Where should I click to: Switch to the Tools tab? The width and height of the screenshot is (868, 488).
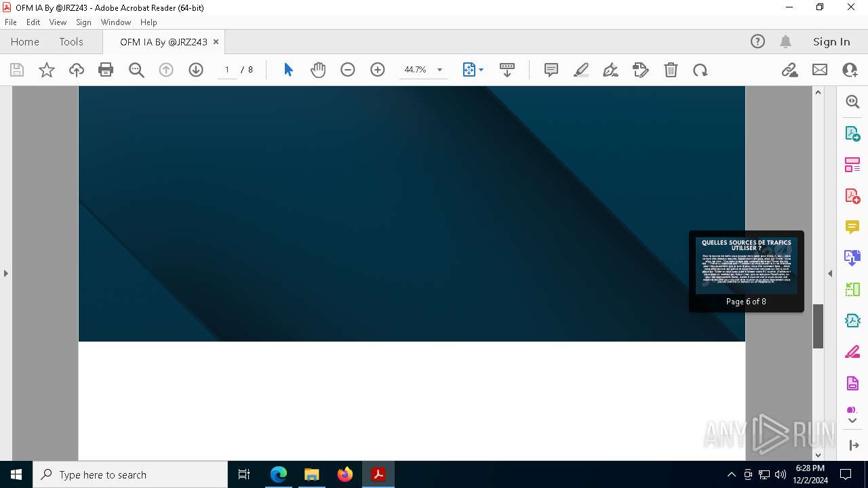pyautogui.click(x=71, y=42)
